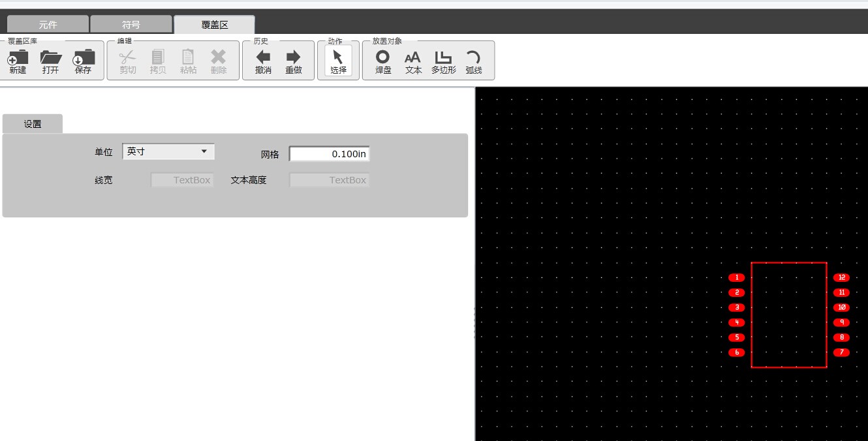Place text with 文本 tool
This screenshot has width=868, height=441.
413,62
